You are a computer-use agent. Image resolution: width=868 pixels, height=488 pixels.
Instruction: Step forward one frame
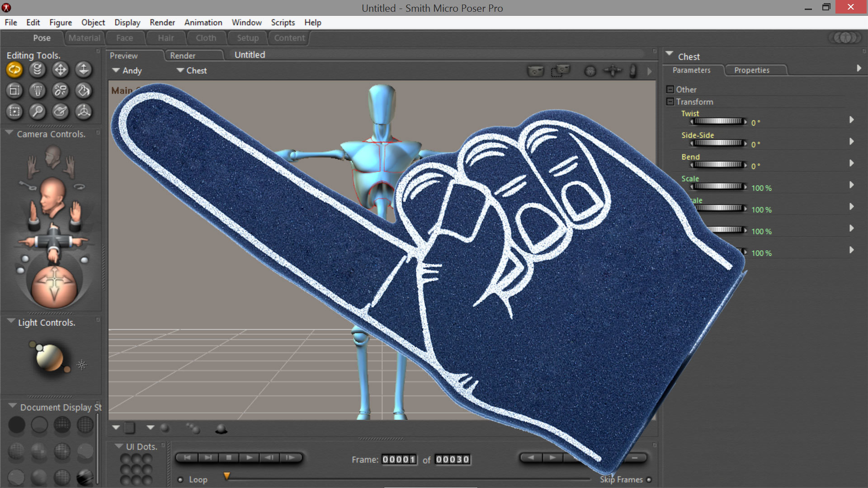[290, 458]
